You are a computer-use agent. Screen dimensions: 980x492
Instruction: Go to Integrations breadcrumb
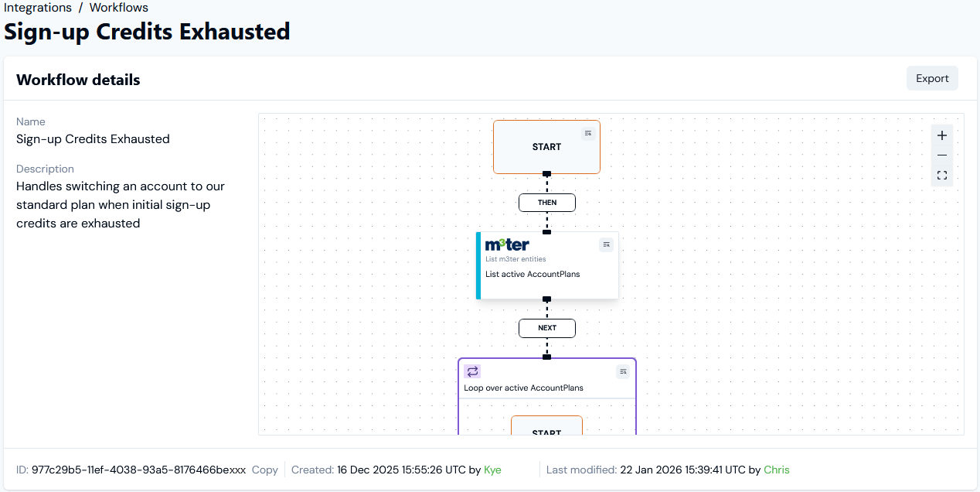click(38, 8)
